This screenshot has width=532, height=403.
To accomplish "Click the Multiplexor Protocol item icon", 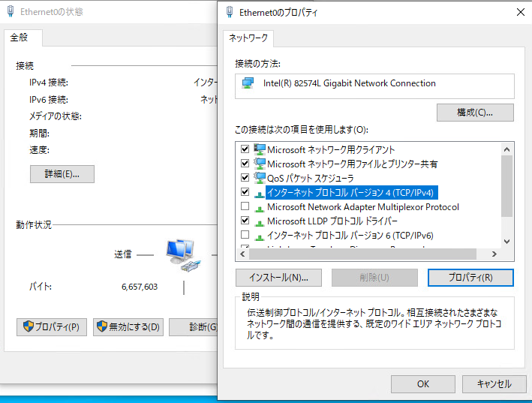I will point(260,208).
